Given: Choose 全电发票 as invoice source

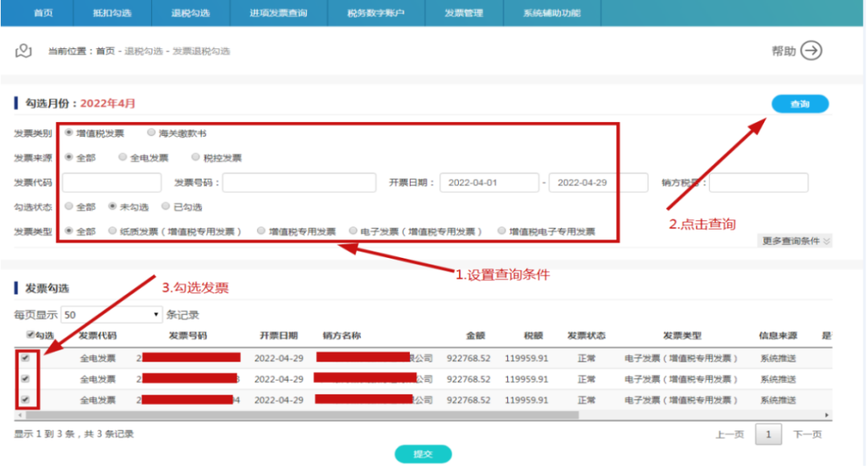Looking at the screenshot, I should (123, 157).
